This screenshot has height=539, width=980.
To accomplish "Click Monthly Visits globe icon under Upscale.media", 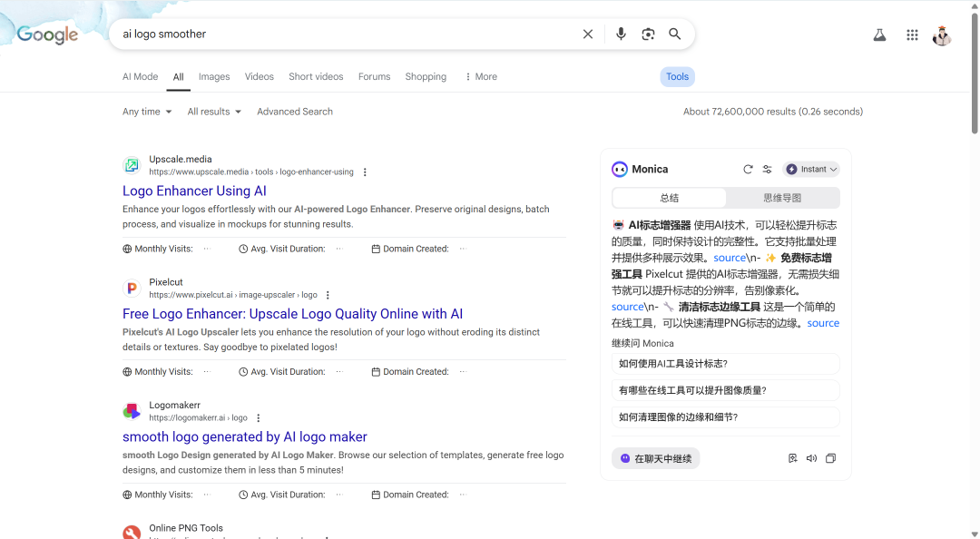I will [127, 249].
